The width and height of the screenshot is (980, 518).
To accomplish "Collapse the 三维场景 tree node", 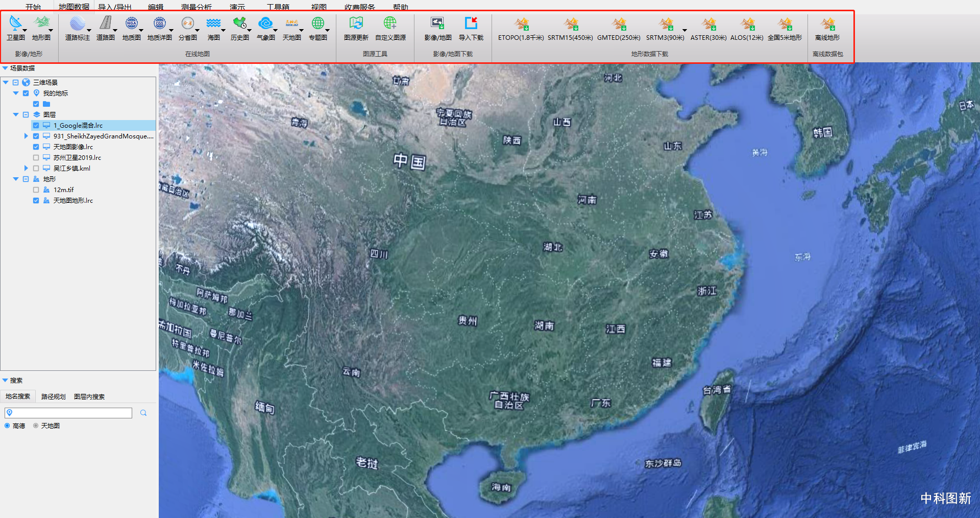I will click(x=6, y=82).
